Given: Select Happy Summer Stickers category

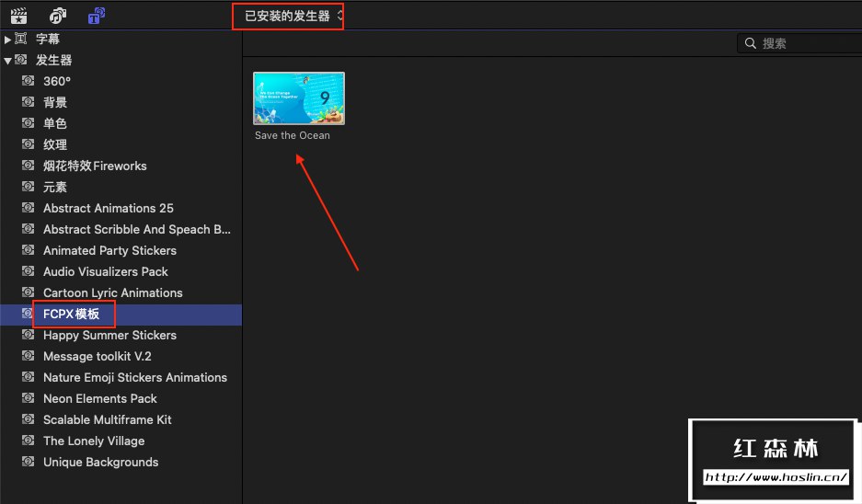Looking at the screenshot, I should 121,336.
